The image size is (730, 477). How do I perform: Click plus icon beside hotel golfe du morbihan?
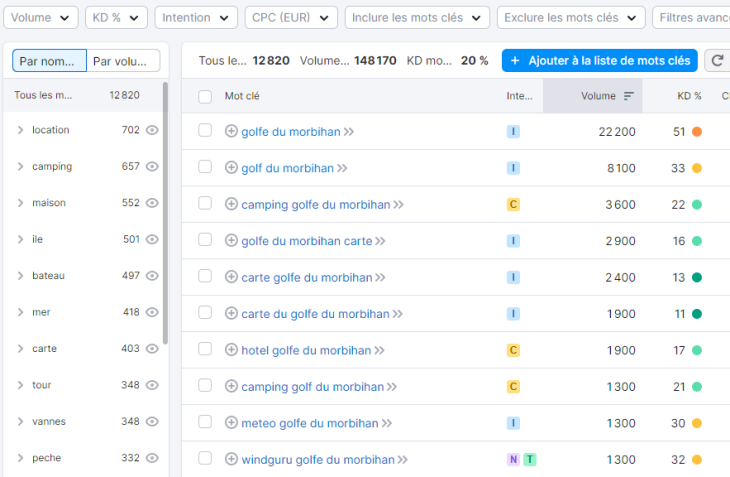(231, 350)
